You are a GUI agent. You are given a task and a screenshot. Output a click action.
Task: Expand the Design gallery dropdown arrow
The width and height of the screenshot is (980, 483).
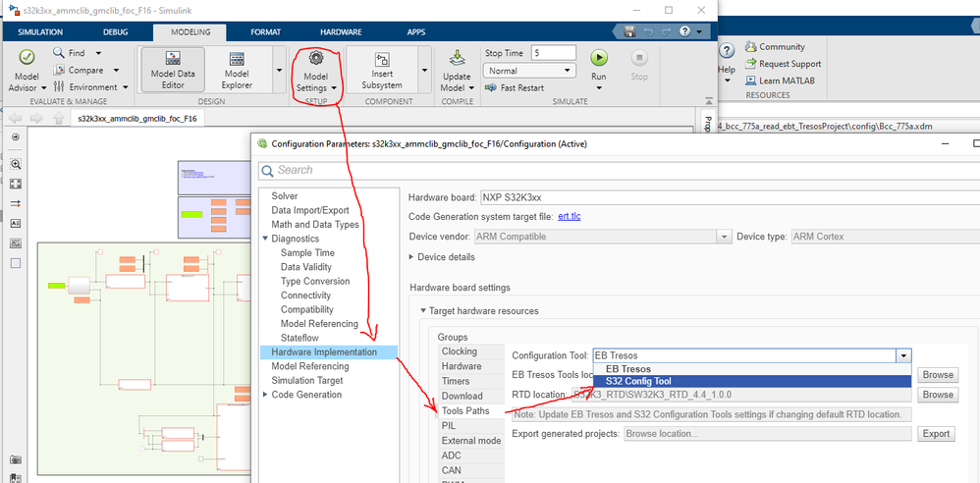[x=279, y=70]
